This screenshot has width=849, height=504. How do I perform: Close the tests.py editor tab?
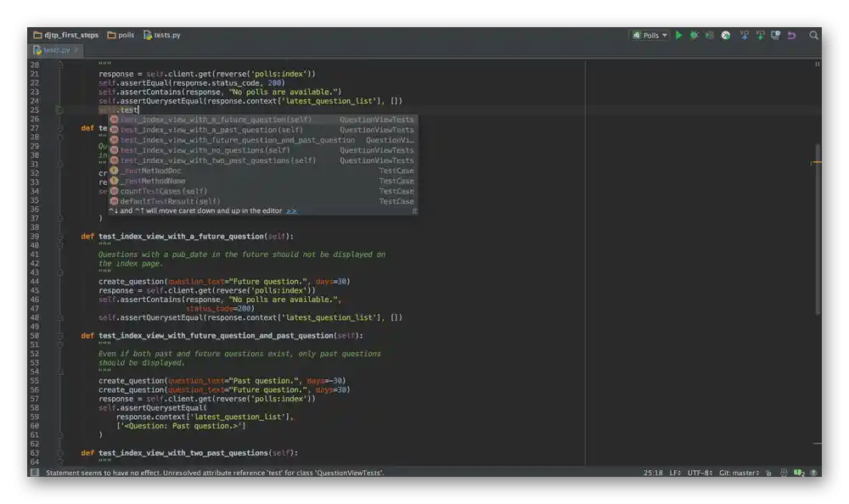tap(76, 50)
